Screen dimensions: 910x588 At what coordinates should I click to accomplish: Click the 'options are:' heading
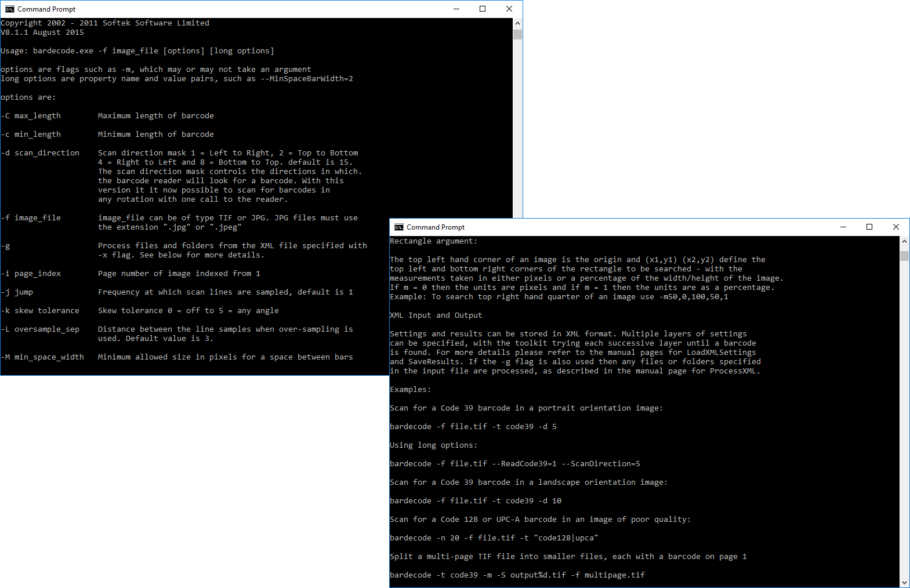click(28, 97)
